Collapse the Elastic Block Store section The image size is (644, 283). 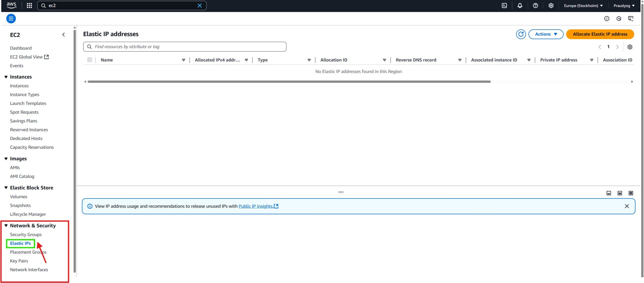click(x=6, y=188)
